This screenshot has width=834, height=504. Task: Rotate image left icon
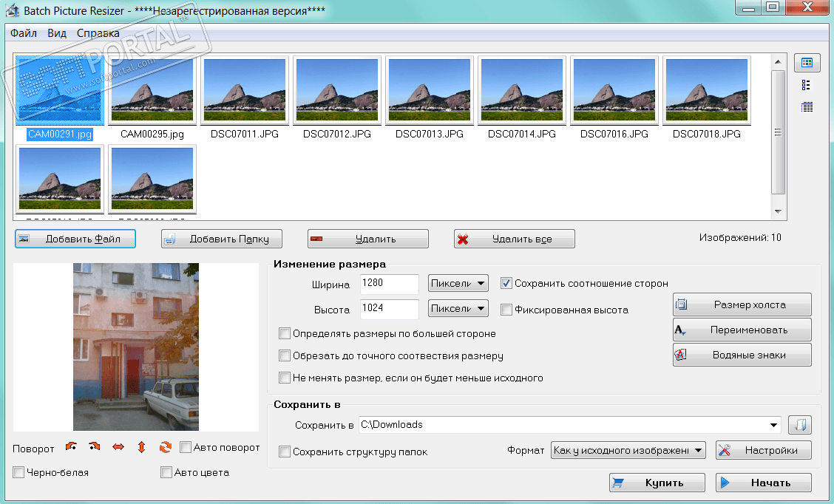(x=71, y=447)
